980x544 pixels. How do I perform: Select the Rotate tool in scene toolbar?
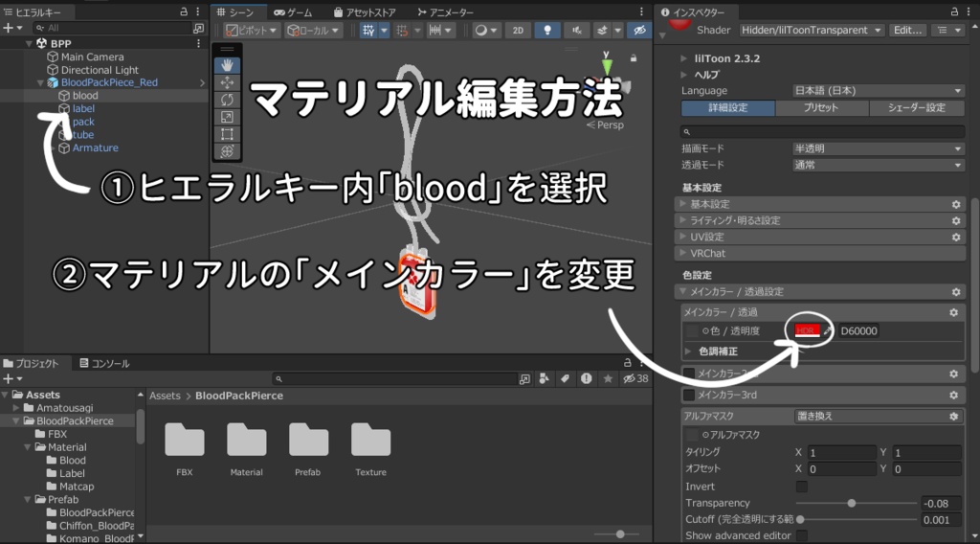(227, 100)
